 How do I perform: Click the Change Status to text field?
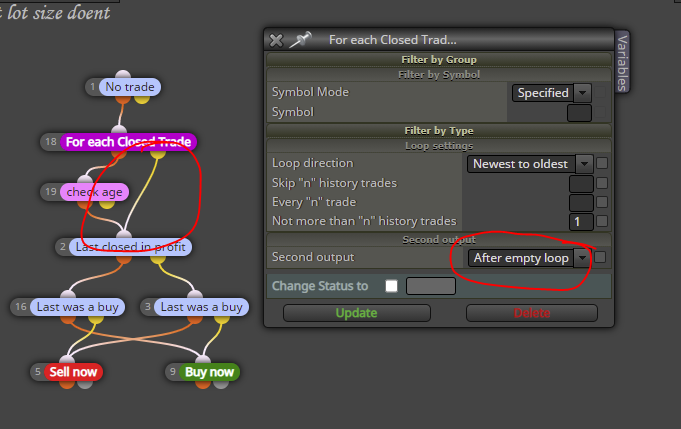click(x=431, y=286)
